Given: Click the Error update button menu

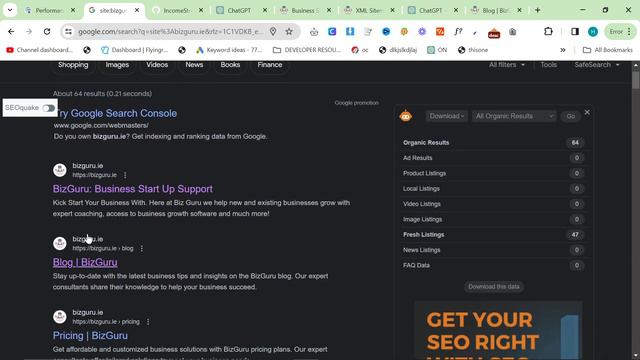Looking at the screenshot, I should [x=620, y=31].
